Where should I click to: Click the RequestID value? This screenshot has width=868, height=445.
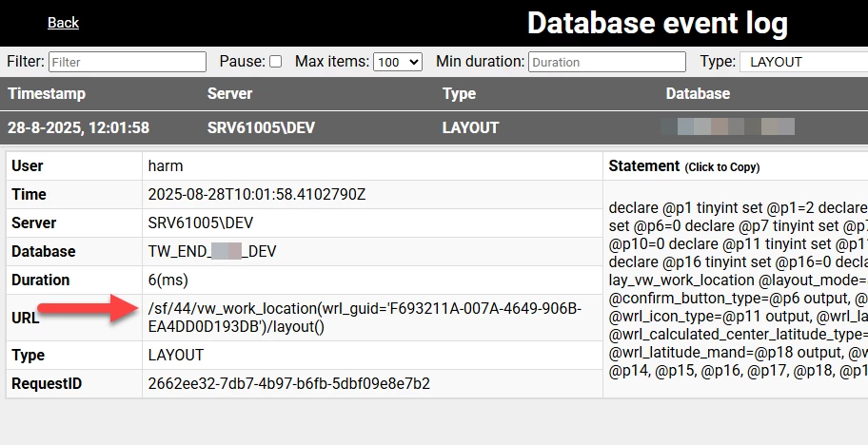tap(288, 384)
